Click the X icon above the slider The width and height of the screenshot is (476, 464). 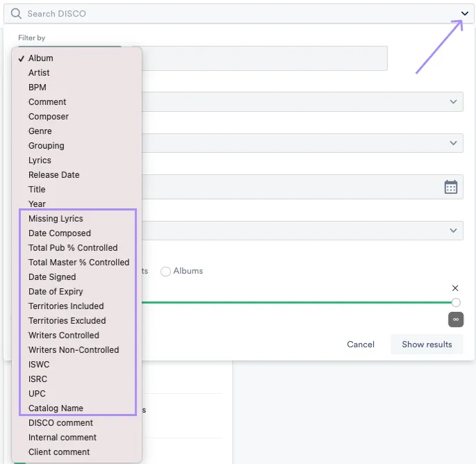(455, 288)
